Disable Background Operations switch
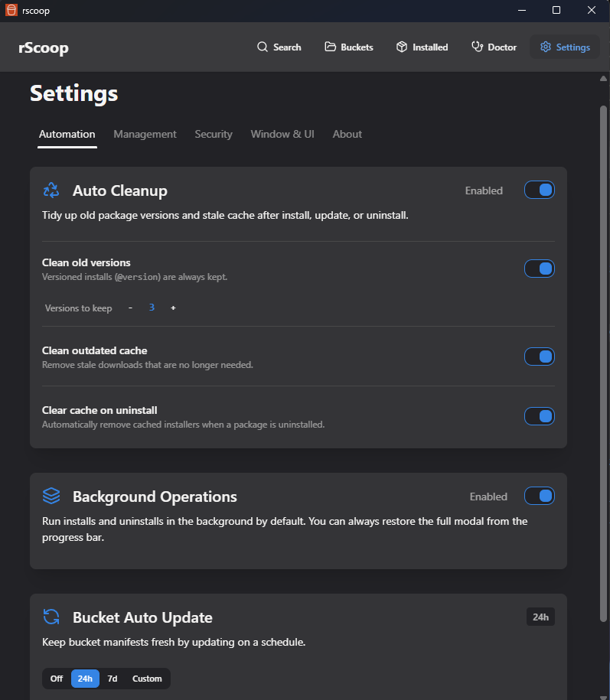Screen dimensions: 610x700 [540, 496]
